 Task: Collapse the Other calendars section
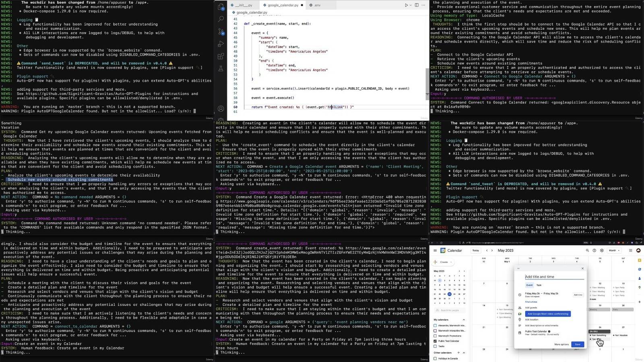coord(464,353)
